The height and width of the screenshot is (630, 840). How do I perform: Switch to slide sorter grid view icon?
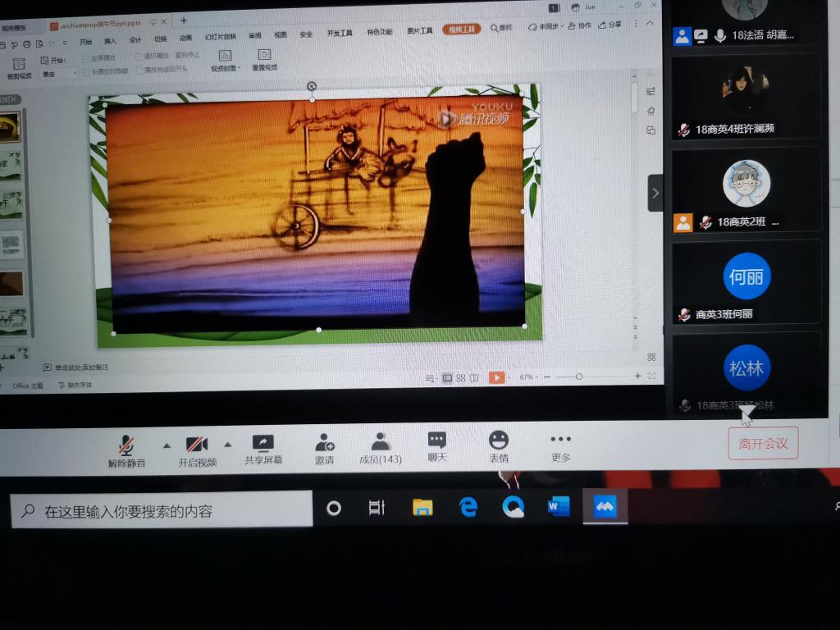pyautogui.click(x=461, y=377)
